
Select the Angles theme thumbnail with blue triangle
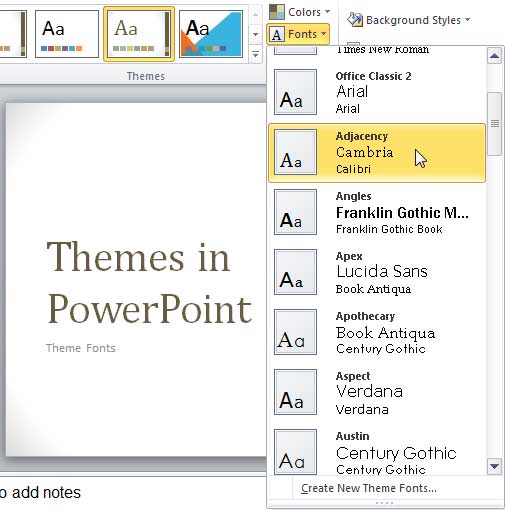211,34
